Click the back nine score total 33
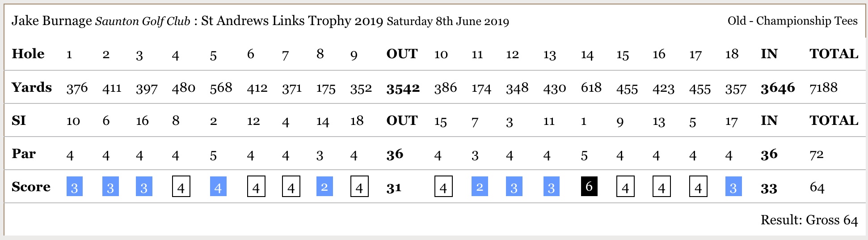868x240 pixels. click(769, 188)
